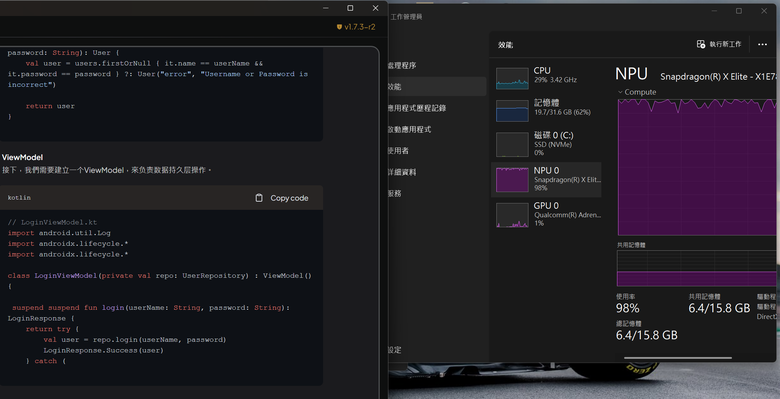Open the three-dot more options menu
Screen dimensions: 780x399
[762, 44]
